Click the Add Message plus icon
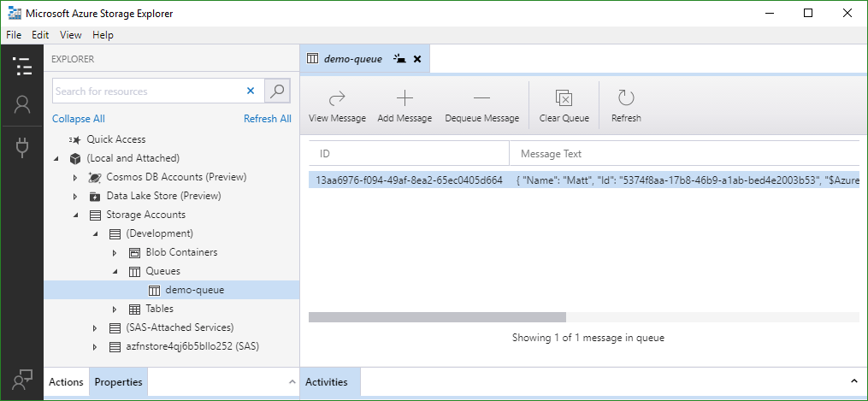The height and width of the screenshot is (401, 868). [404, 99]
